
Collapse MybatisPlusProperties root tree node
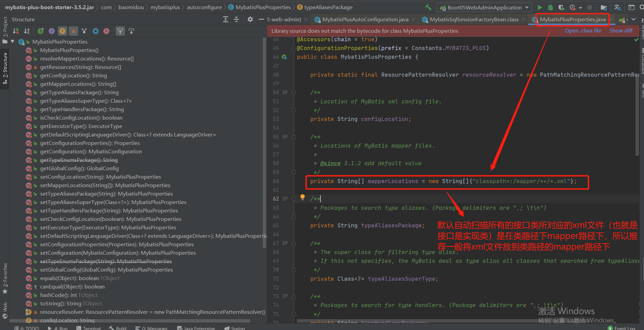click(13, 42)
